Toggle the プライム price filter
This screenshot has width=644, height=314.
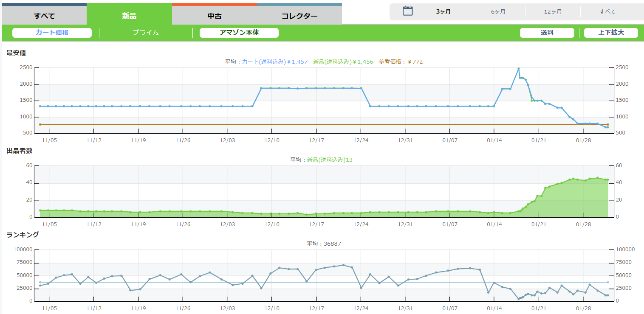point(146,33)
